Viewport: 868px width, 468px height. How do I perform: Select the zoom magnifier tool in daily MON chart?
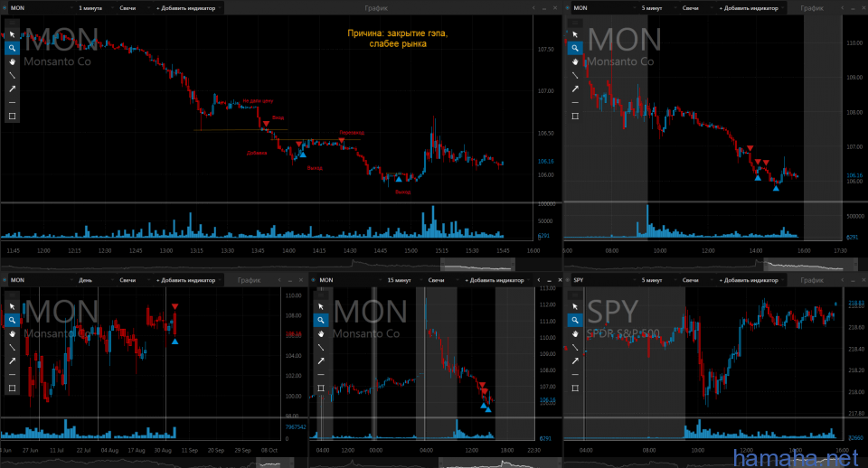pos(12,321)
